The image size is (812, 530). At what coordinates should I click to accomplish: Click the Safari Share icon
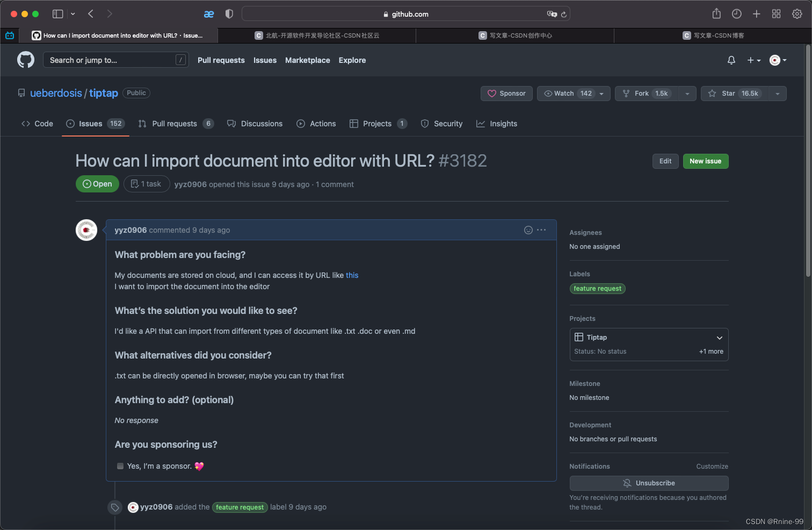click(716, 14)
